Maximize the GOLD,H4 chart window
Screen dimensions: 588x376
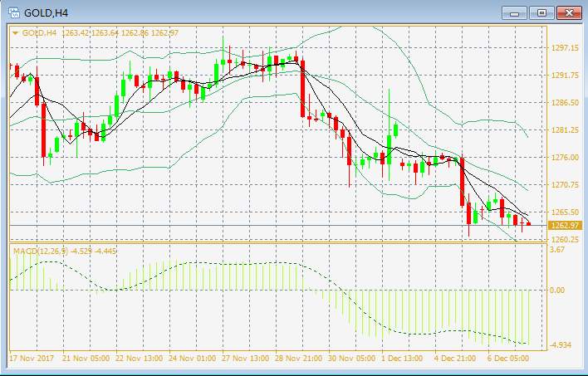point(541,13)
